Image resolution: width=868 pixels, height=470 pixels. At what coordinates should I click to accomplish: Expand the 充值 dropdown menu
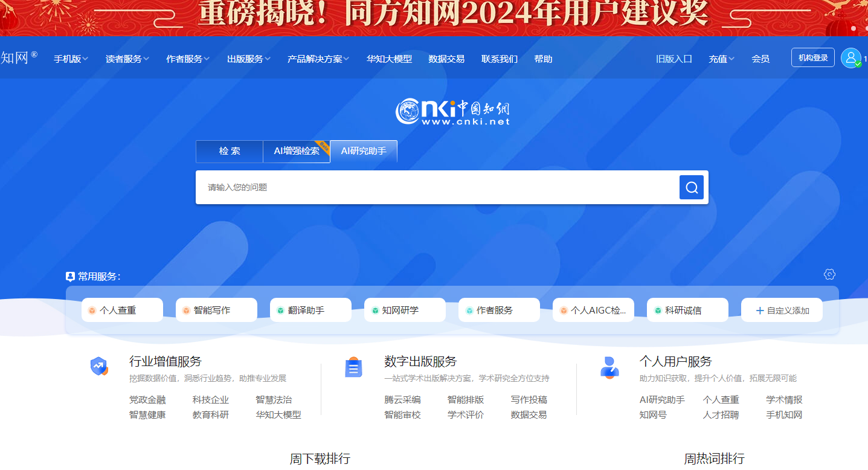[721, 59]
